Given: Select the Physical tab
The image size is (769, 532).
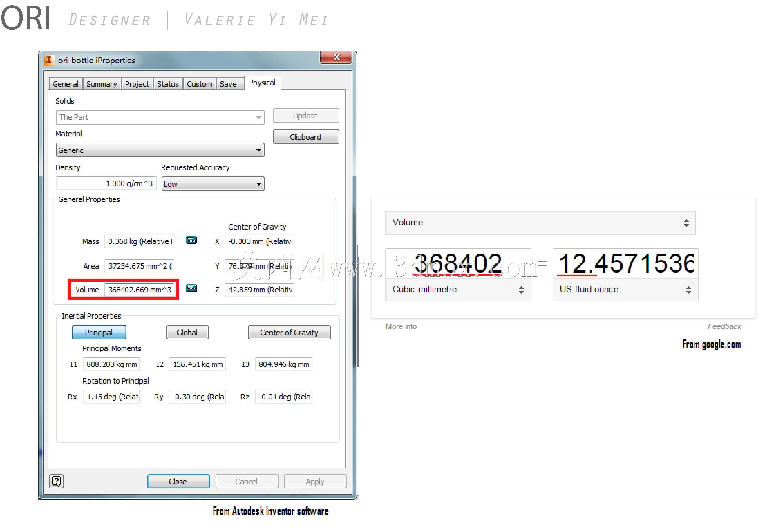Looking at the screenshot, I should point(262,83).
